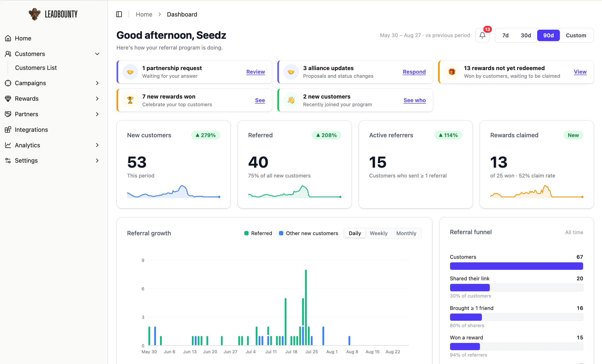Click the tallest green bar in Referral growth
This screenshot has width=602, height=364.
point(306,307)
